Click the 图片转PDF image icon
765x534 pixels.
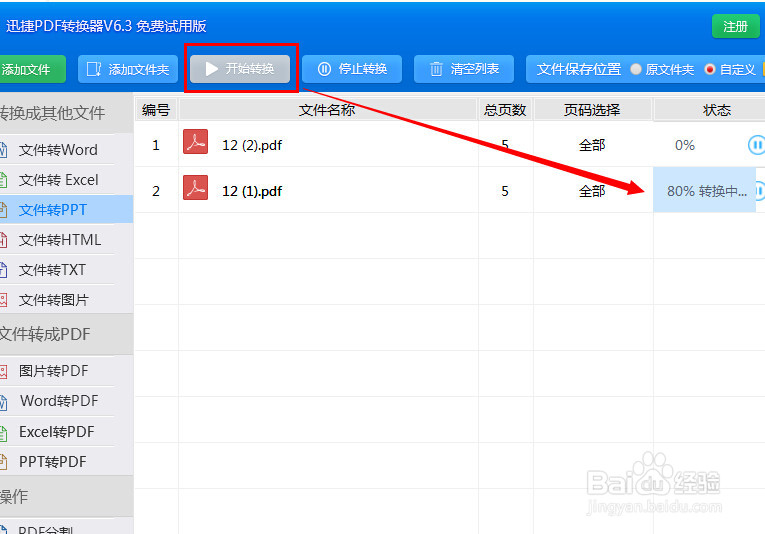coord(3,372)
